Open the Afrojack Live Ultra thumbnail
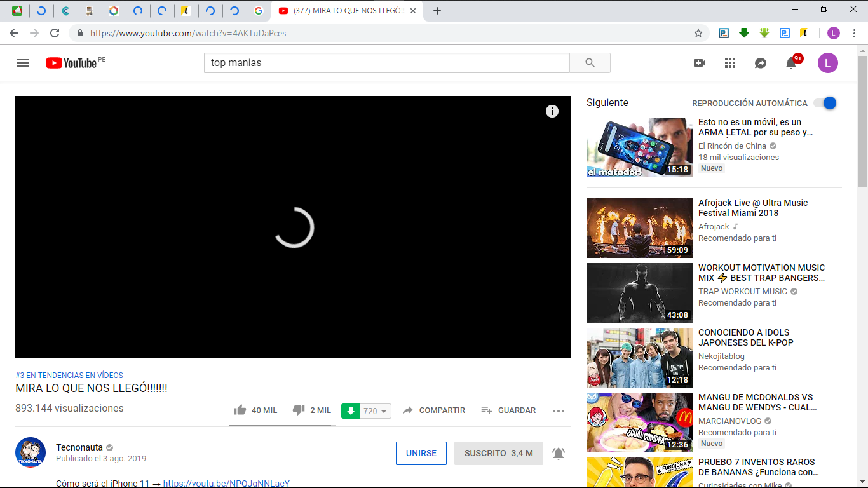Viewport: 868px width, 488px height. coord(640,228)
